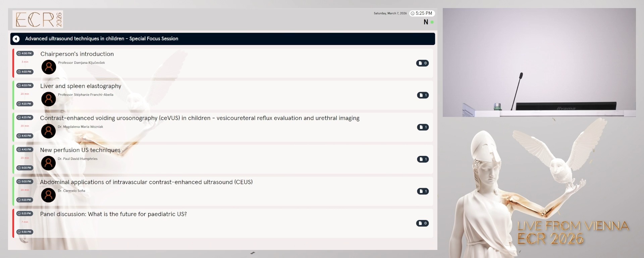The image size is (644, 258).
Task: Click the documents badge on Panel discussion
Action: (422, 223)
